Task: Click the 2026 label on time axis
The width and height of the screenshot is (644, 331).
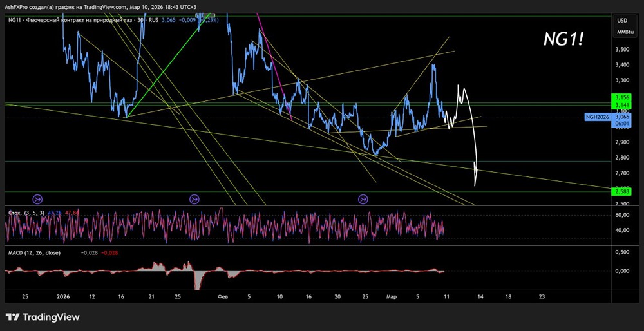Action: pos(63,296)
